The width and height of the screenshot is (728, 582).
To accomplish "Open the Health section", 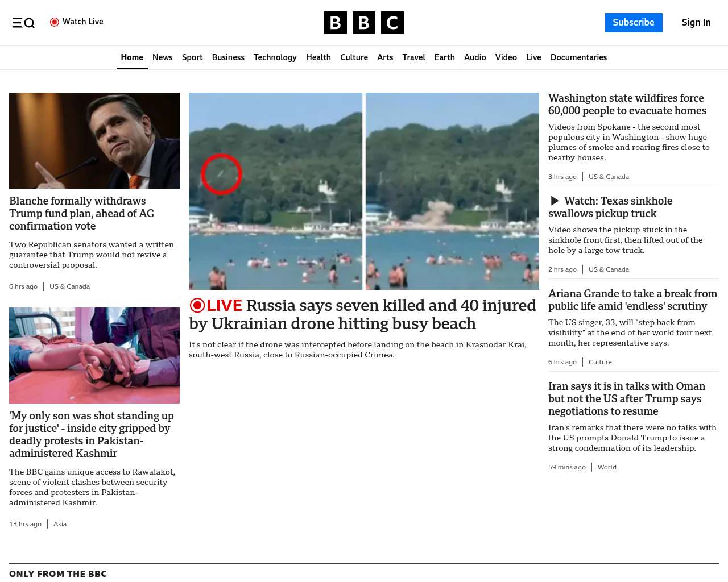I will tap(318, 57).
